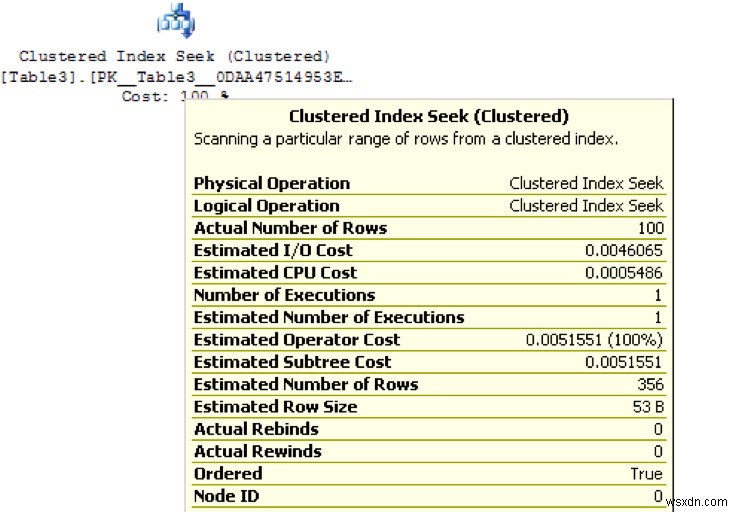
Task: Select the 'Estimated Row Size' label
Action: click(275, 407)
